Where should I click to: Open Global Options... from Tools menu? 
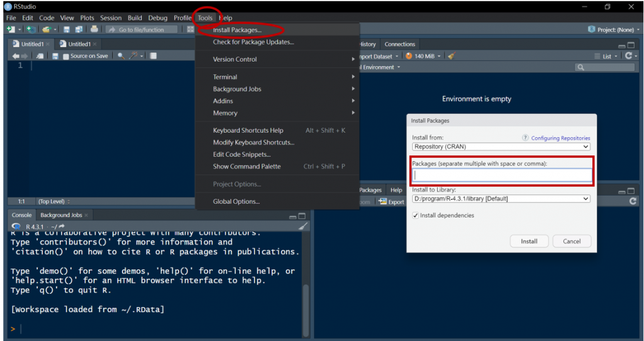(x=277, y=201)
